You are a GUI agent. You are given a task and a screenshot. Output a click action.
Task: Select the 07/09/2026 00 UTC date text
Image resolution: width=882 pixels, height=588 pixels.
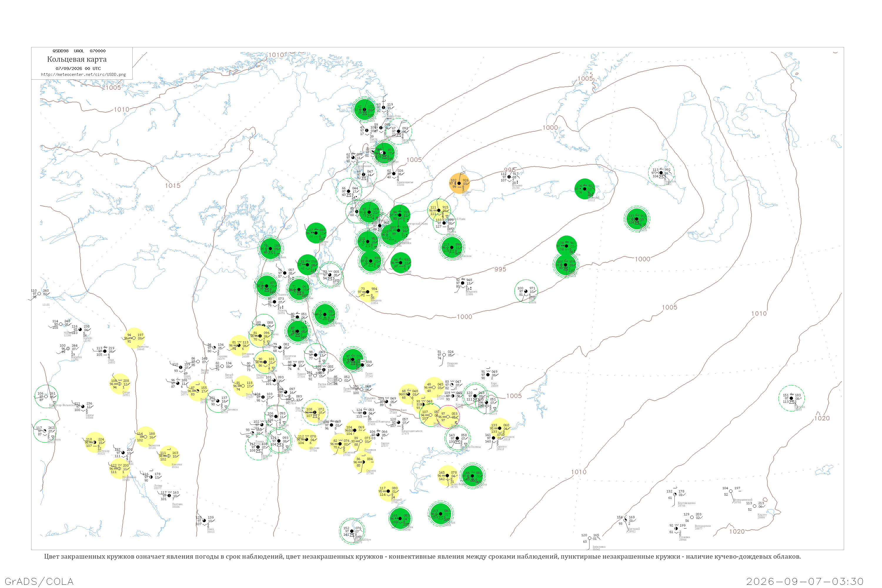(78, 69)
